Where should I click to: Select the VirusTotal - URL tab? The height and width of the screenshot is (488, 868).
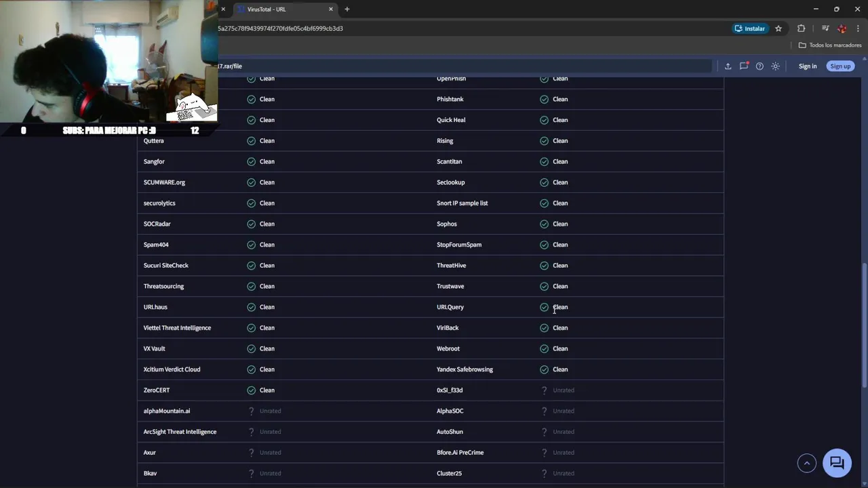click(x=285, y=9)
